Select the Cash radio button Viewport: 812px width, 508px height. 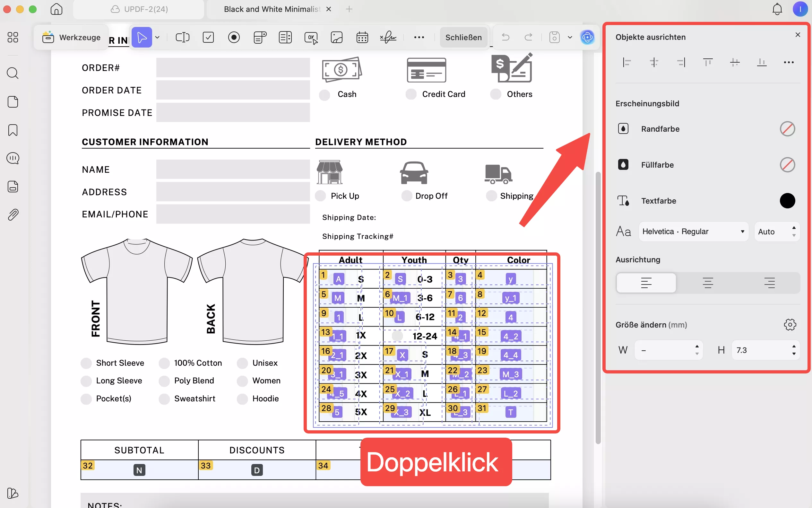[324, 95]
